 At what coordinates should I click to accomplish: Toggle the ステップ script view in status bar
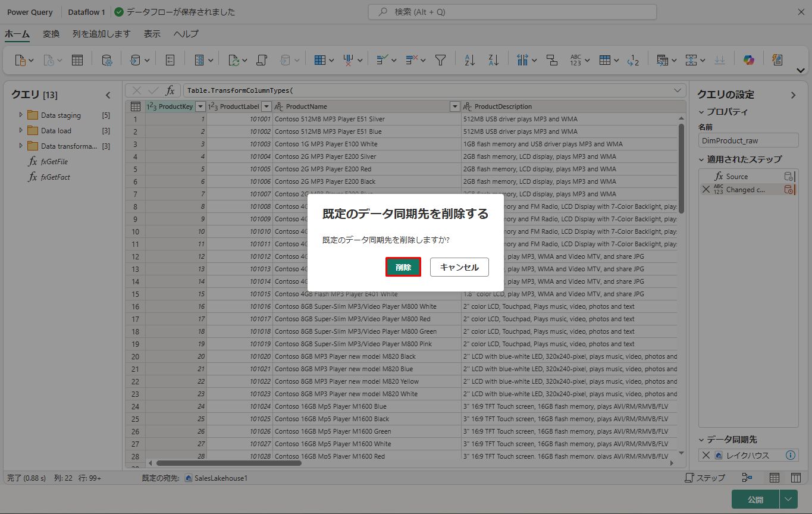click(705, 478)
